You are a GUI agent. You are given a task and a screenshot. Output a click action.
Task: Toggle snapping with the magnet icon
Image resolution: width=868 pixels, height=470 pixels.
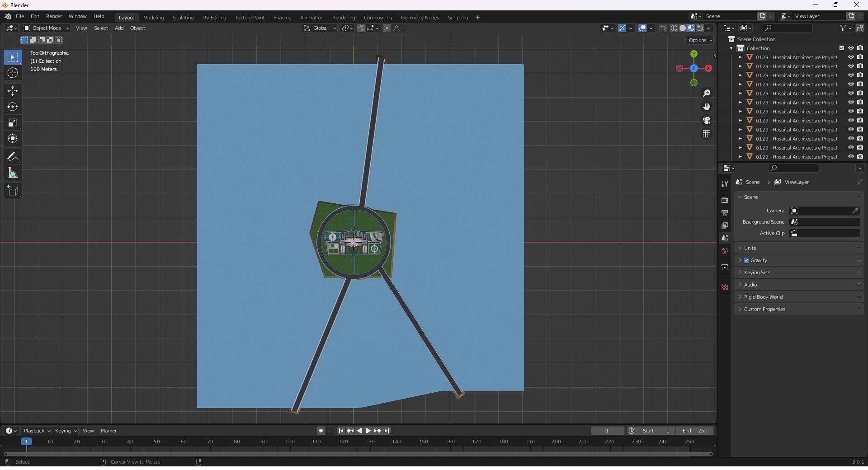pos(361,28)
